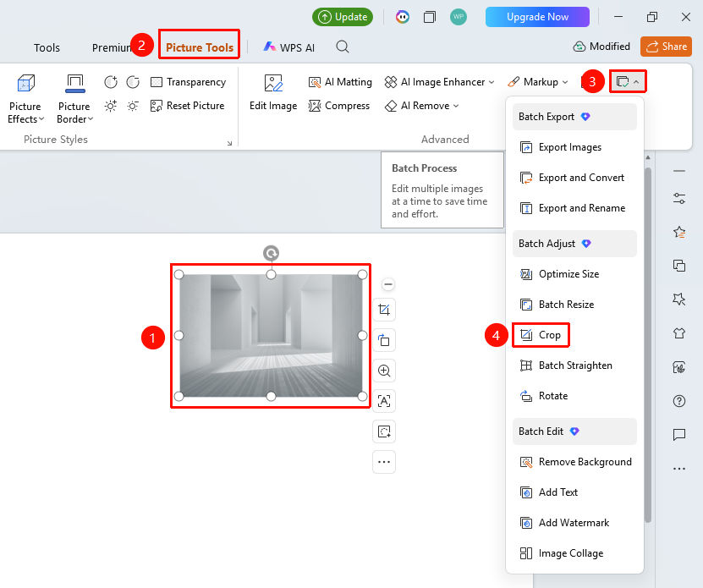Click the Upgrade Now button
The height and width of the screenshot is (588, 703).
537,17
